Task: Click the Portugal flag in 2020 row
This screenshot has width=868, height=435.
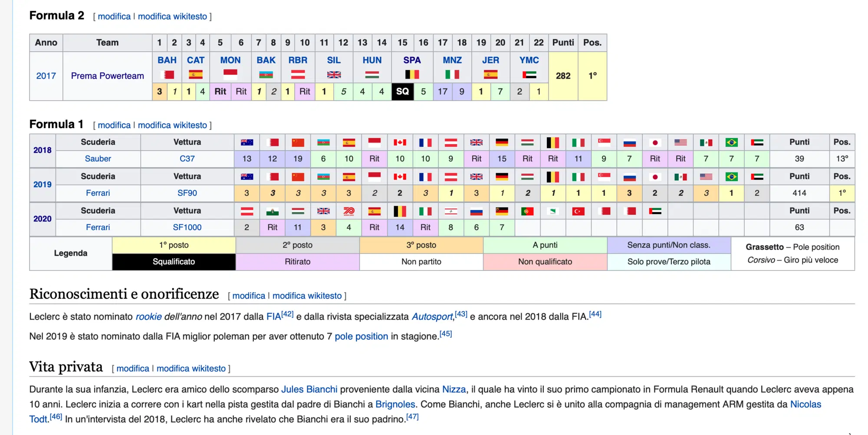Action: click(527, 211)
